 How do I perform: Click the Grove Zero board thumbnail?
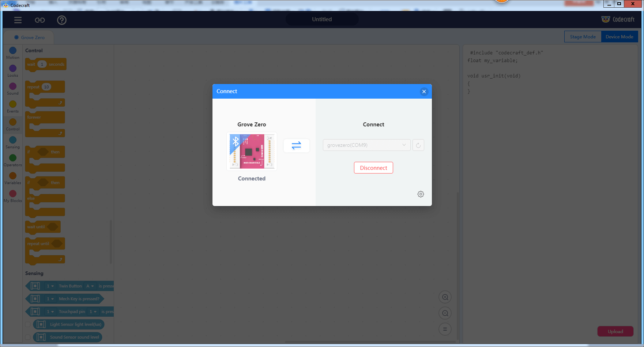click(x=252, y=151)
